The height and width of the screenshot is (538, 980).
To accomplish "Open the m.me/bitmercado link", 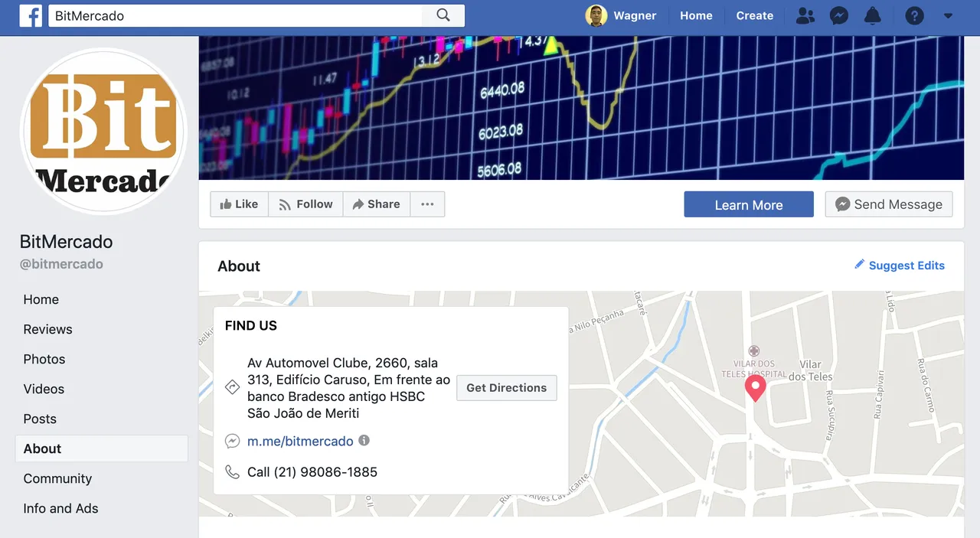I will coord(300,441).
